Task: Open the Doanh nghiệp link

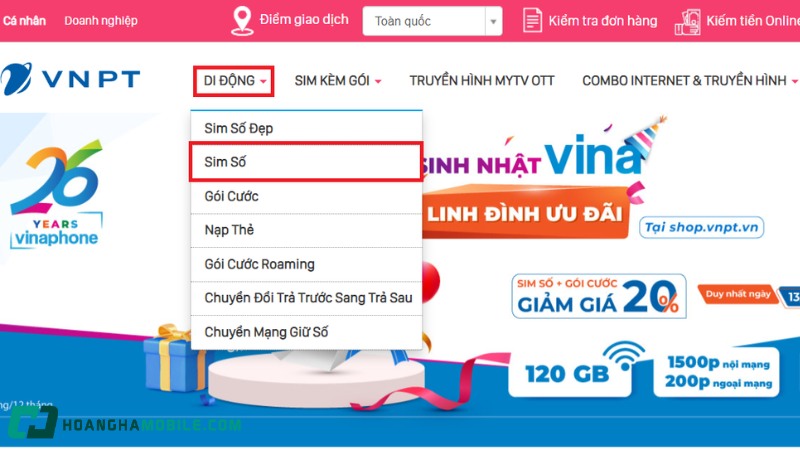Action: point(101,21)
